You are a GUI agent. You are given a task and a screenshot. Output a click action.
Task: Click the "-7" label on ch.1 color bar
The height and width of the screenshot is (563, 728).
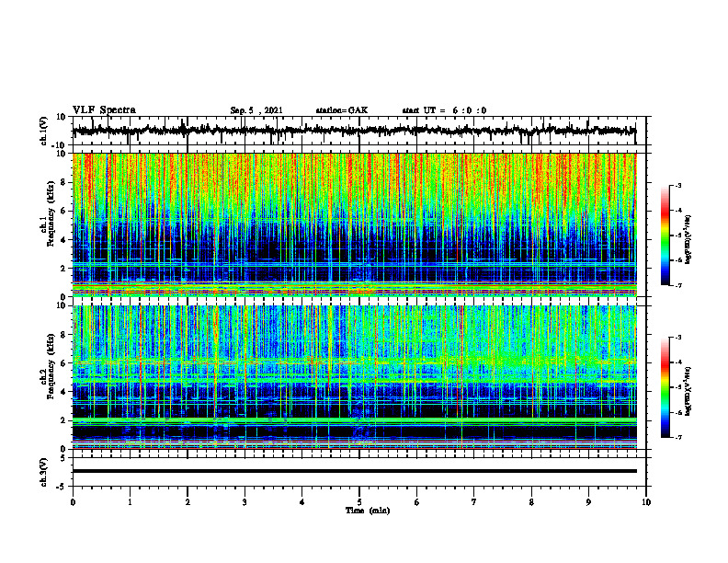click(677, 285)
